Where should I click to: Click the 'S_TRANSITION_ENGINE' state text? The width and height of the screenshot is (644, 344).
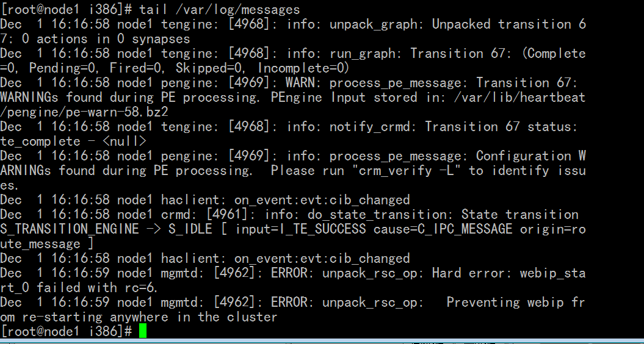pyautogui.click(x=70, y=229)
